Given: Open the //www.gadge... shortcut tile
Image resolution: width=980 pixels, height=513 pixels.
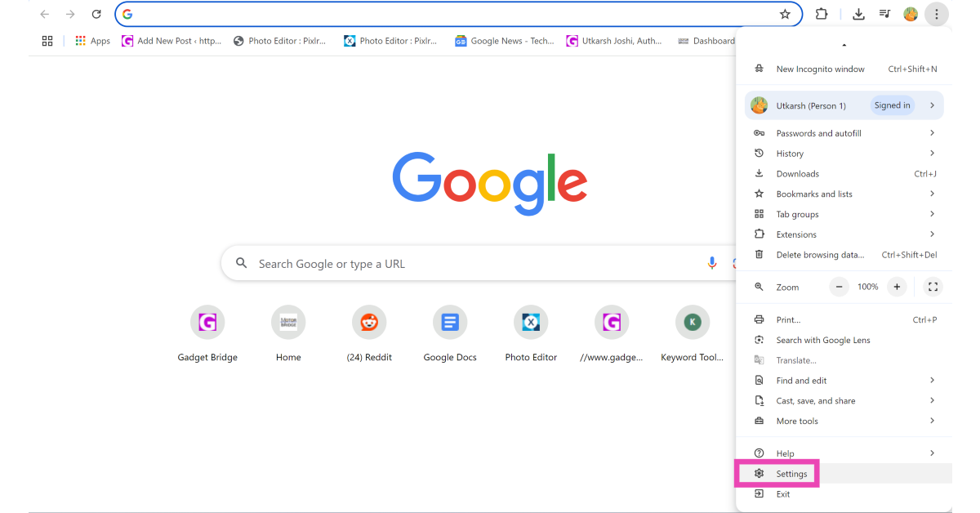Looking at the screenshot, I should coord(612,334).
